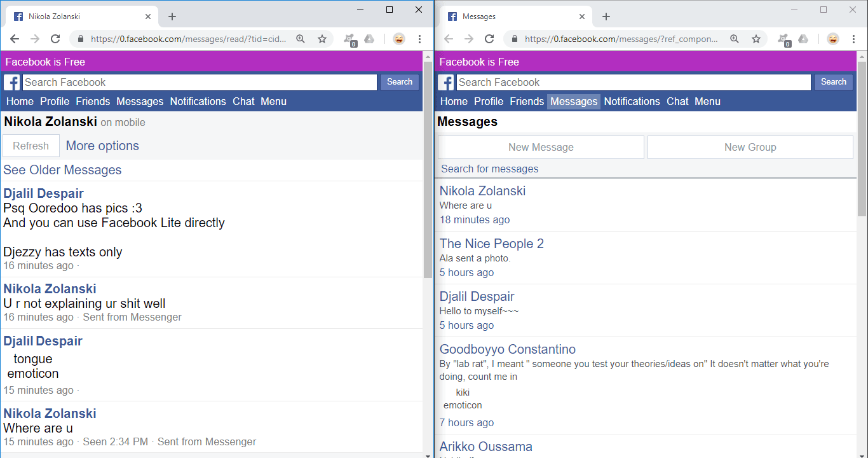
Task: Open a new tab in left window
Action: coord(172,17)
